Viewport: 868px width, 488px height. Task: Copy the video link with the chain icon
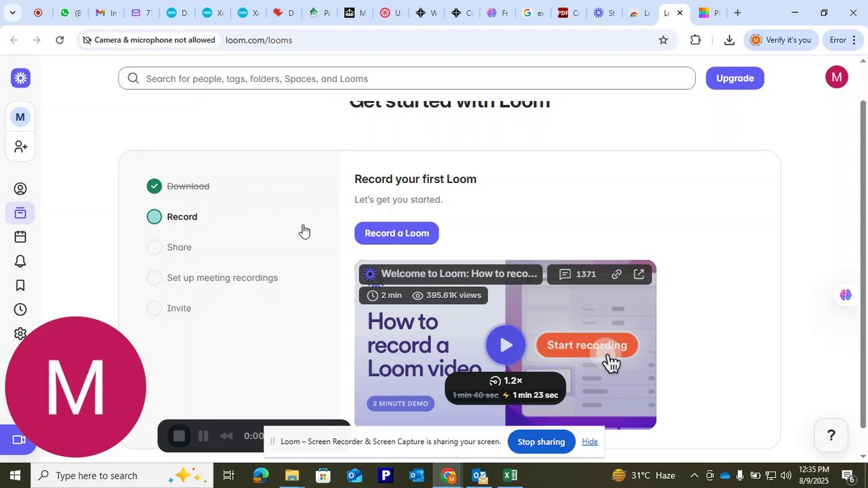(x=617, y=274)
